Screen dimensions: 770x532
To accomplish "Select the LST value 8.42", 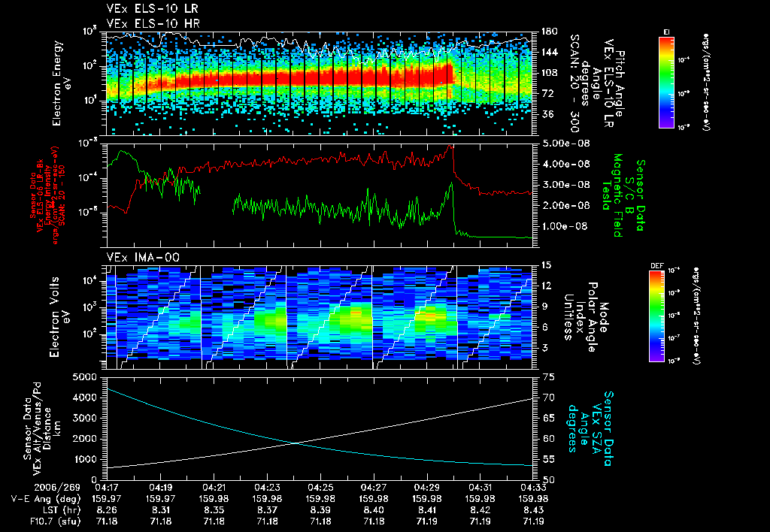I will 480,510.
